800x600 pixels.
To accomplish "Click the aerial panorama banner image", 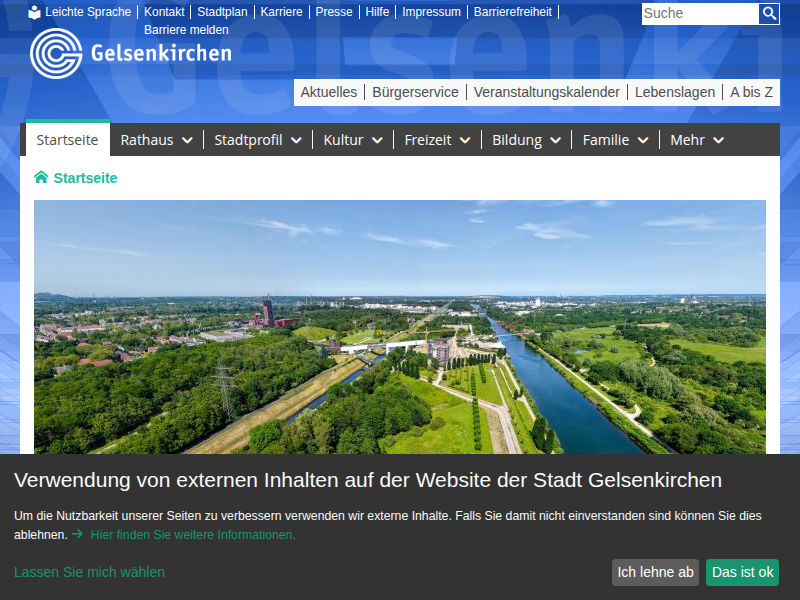I will coord(399,327).
